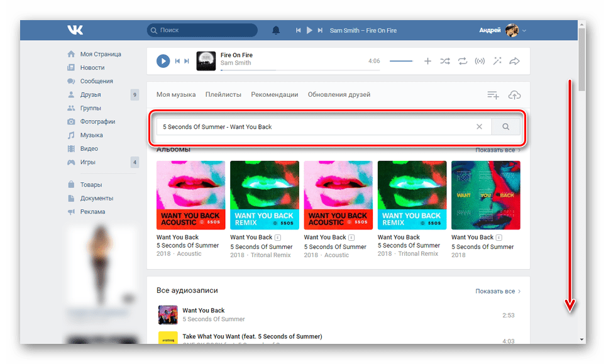Viewport: 606px width, 364px height.
Task: Share the current track arrow icon
Action: click(514, 61)
